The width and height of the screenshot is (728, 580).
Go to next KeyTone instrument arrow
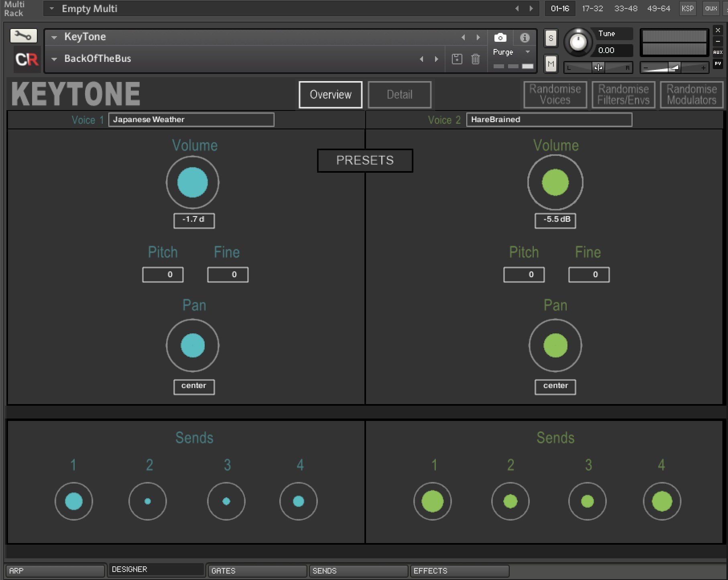(478, 37)
